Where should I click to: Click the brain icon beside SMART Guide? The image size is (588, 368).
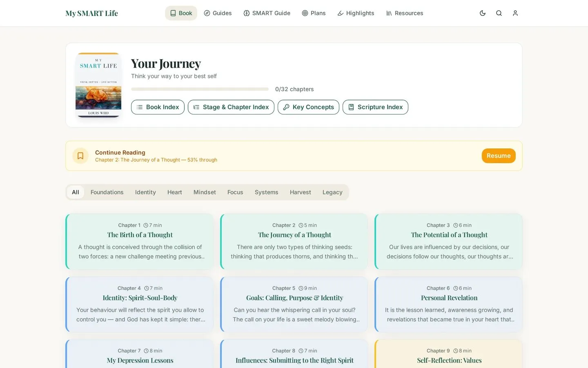click(247, 13)
